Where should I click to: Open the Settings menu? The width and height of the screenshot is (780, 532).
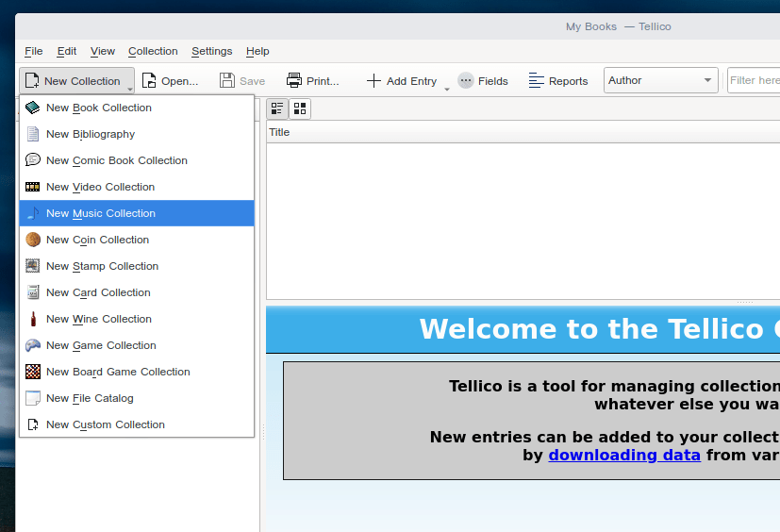coord(212,51)
